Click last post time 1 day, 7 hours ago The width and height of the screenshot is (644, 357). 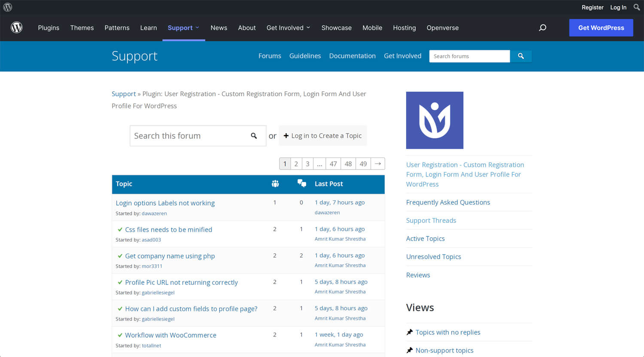[x=340, y=203]
